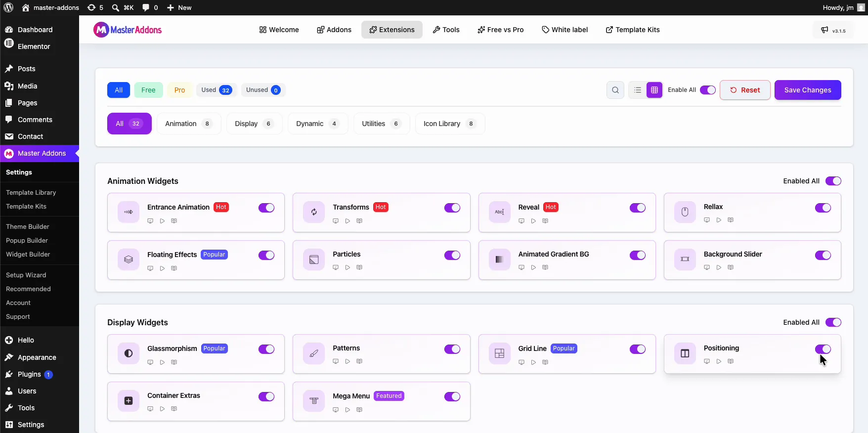The width and height of the screenshot is (868, 433).
Task: Click the Patterns brush icon
Action: click(314, 353)
